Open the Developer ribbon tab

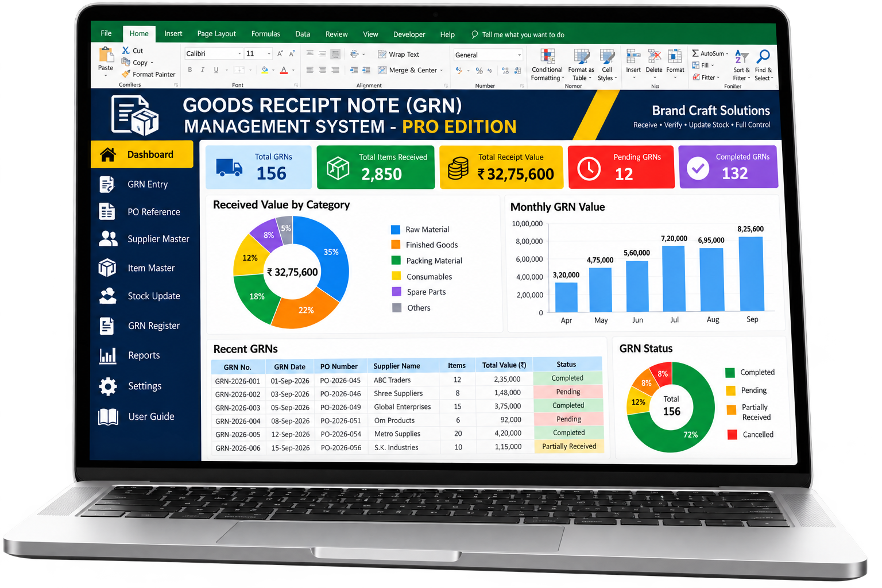409,34
